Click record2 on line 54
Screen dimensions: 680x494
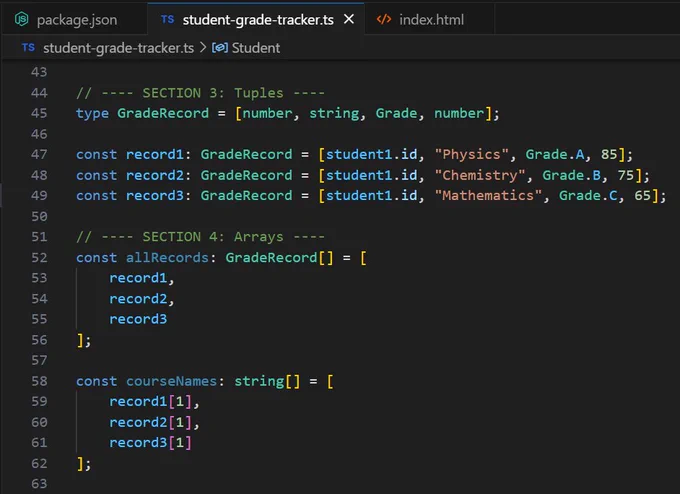point(138,299)
